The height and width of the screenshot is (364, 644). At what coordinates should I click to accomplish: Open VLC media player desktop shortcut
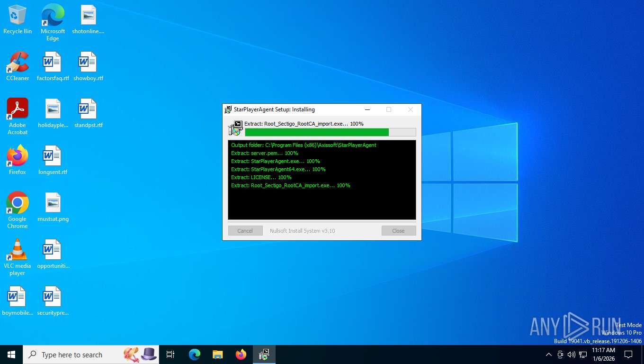pos(18,257)
